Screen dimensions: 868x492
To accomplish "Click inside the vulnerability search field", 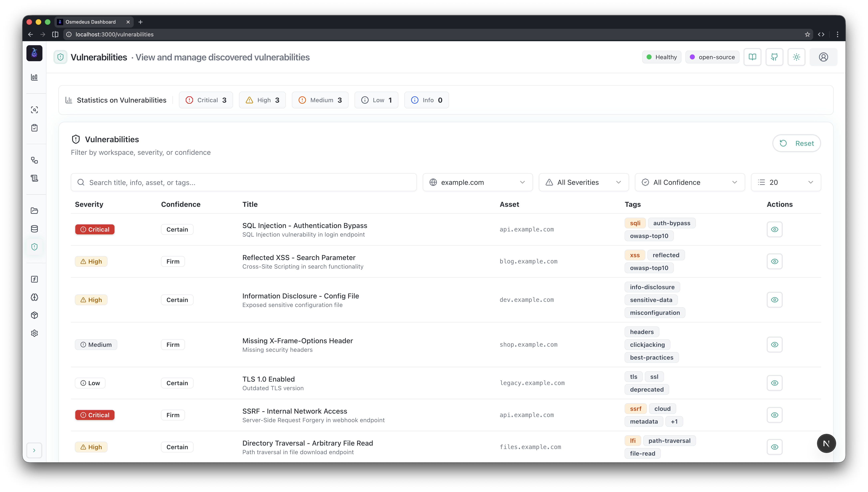I will [243, 182].
